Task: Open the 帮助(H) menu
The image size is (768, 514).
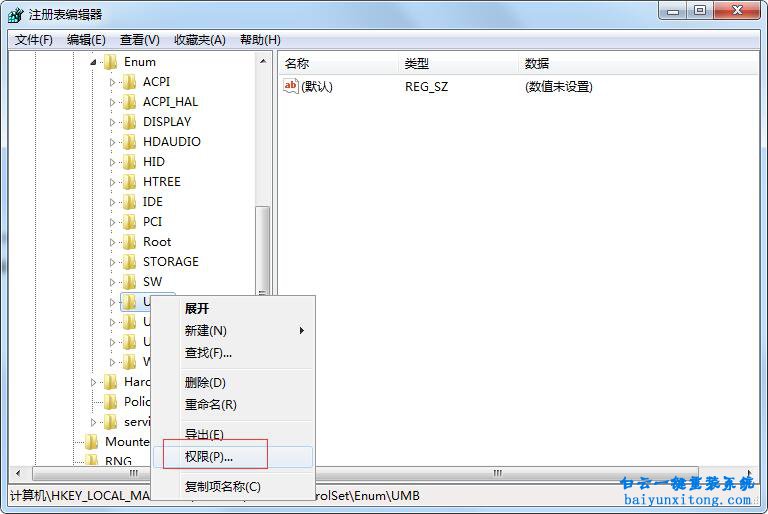Action: (x=260, y=40)
